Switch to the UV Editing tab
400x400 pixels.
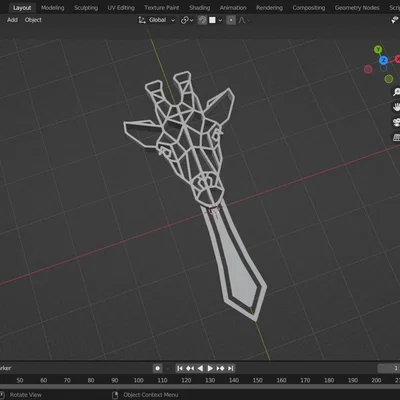click(121, 8)
